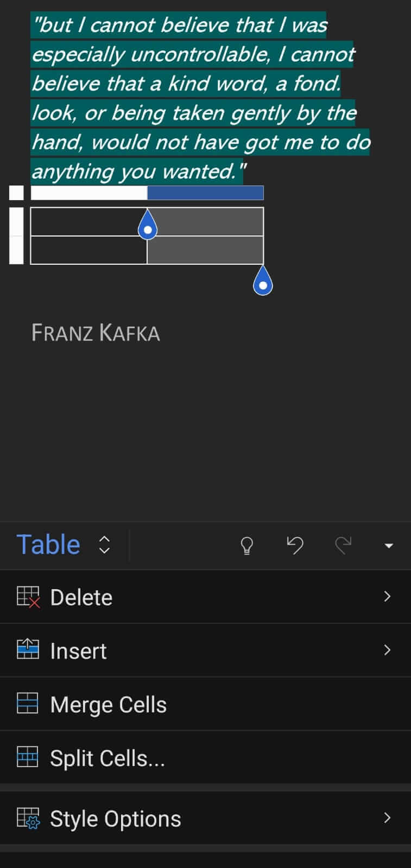Select the Split Cells grid icon
The image size is (411, 868).
pos(28,757)
